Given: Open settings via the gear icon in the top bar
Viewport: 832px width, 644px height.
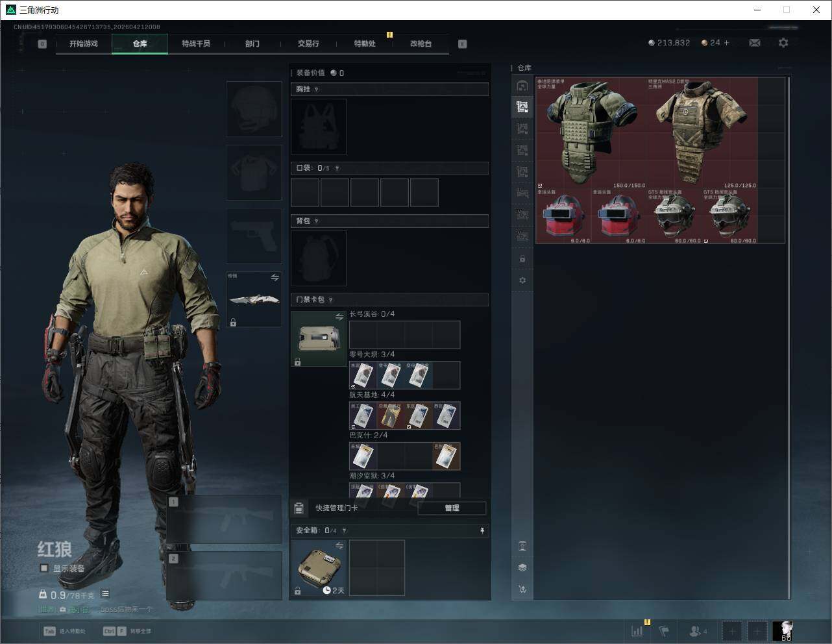Looking at the screenshot, I should [x=783, y=43].
